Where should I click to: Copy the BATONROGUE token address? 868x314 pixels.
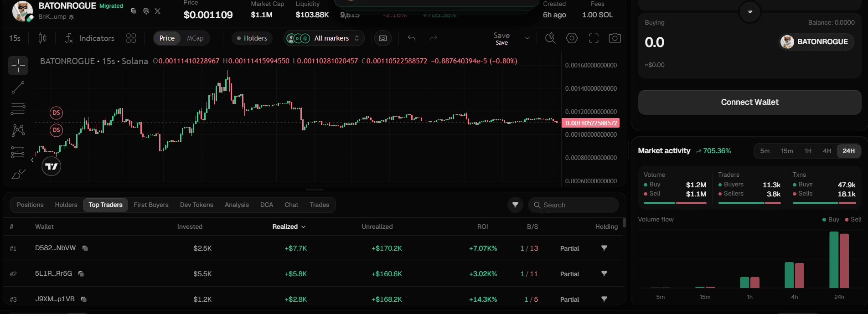click(x=133, y=11)
